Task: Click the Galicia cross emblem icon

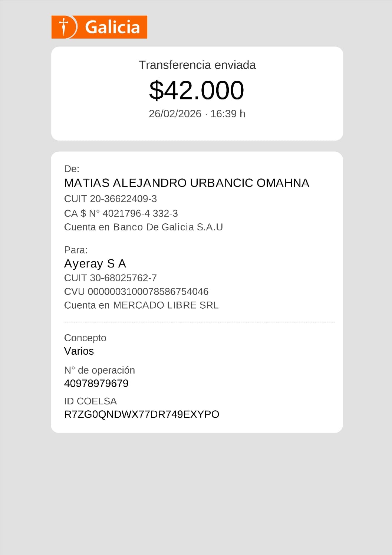Action: pos(64,27)
